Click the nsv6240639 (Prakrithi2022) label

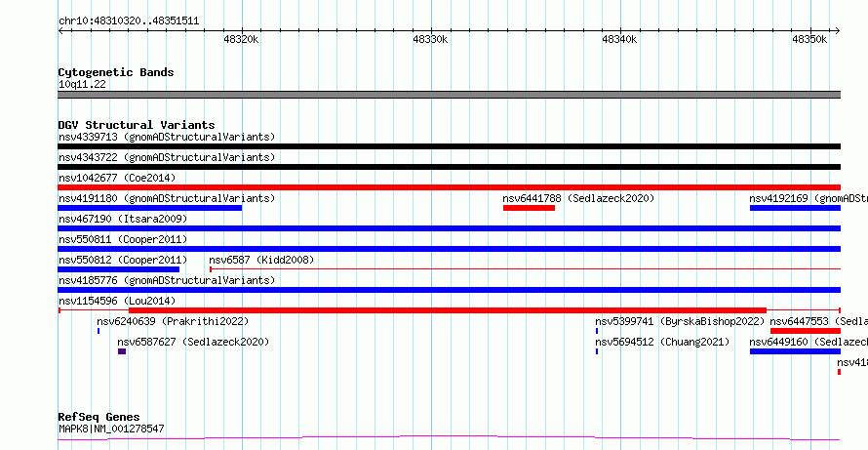tap(173, 321)
